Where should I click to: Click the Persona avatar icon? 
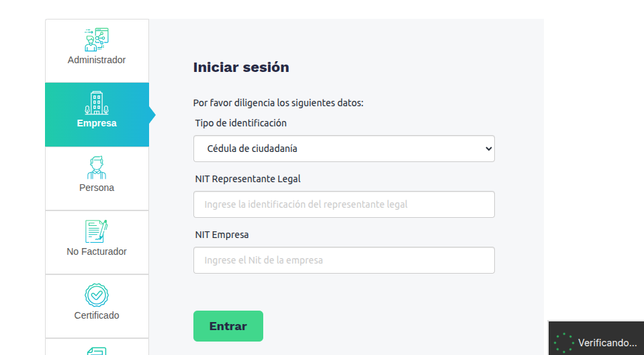(97, 167)
